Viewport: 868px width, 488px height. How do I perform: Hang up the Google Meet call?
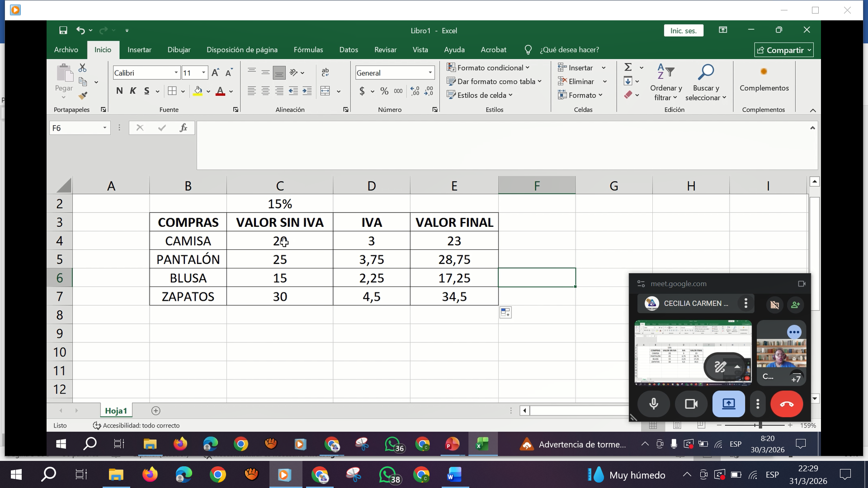(787, 404)
